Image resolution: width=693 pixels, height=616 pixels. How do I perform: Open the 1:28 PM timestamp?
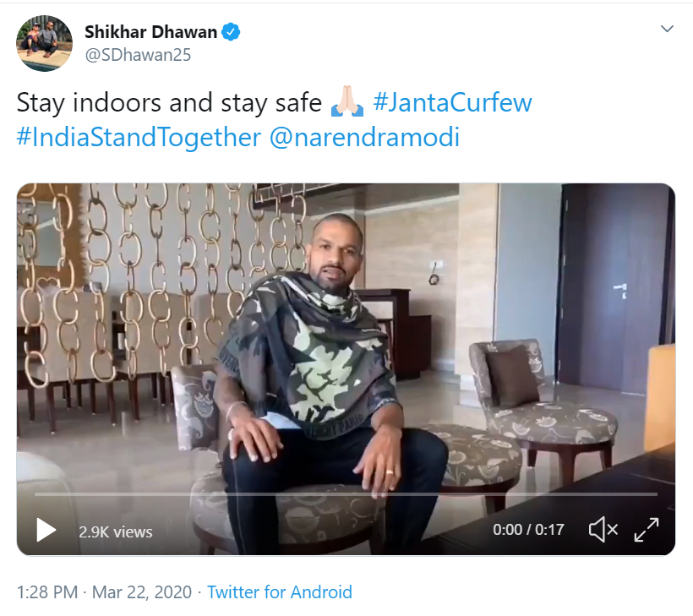tap(46, 592)
